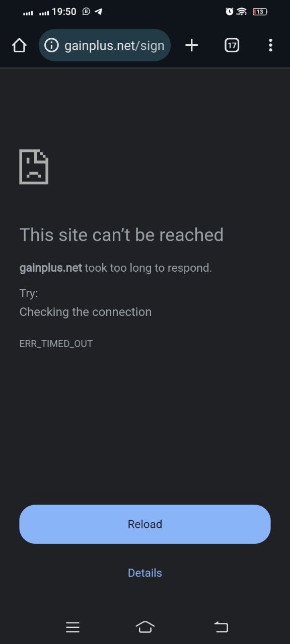Click the ERR_TIMED_OUT error code text
The height and width of the screenshot is (644, 290).
[56, 344]
